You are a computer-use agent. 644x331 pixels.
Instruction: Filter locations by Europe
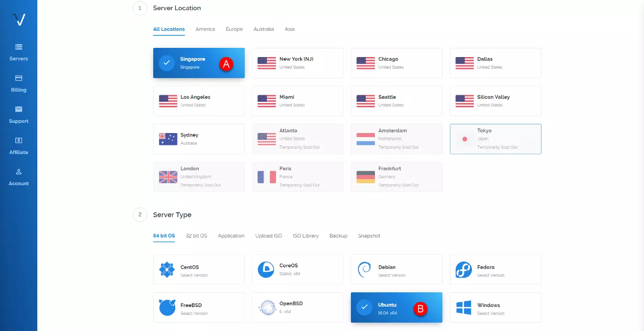(x=234, y=29)
